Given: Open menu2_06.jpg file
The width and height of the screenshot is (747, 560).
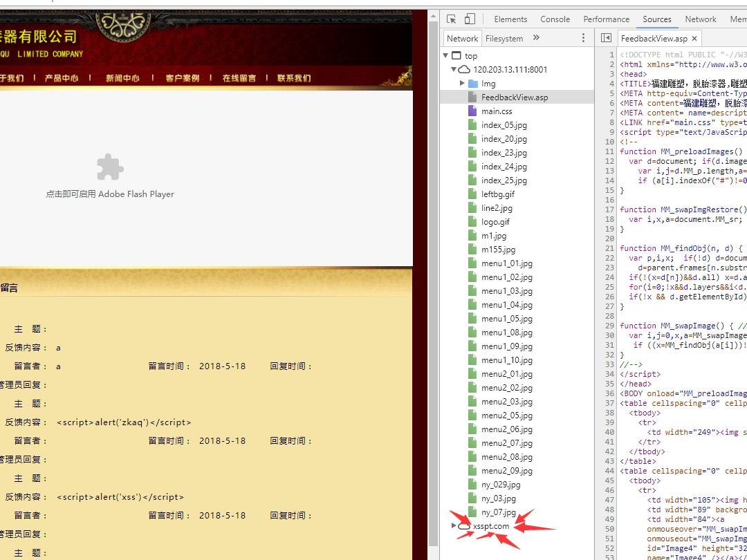Looking at the screenshot, I should pos(507,429).
